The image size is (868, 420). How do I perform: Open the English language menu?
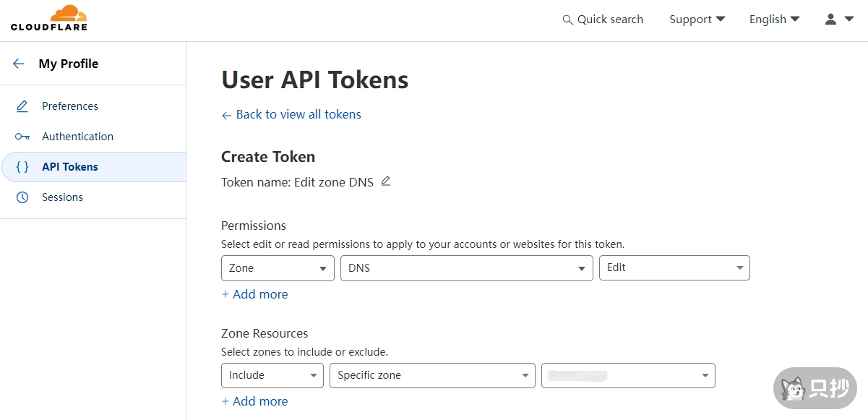774,20
